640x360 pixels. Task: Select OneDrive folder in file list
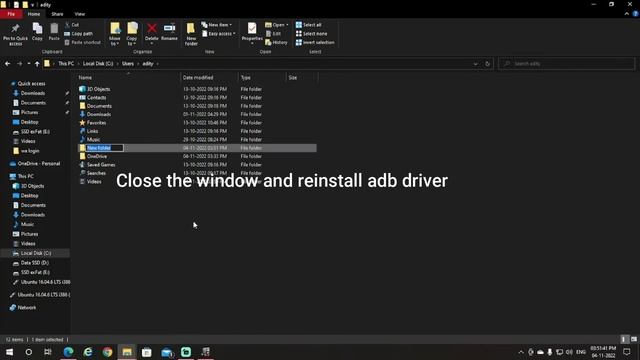point(97,156)
